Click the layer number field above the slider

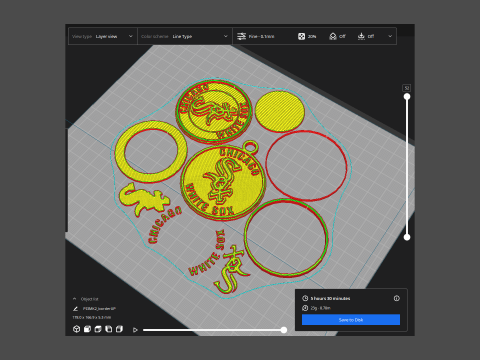coord(407,88)
